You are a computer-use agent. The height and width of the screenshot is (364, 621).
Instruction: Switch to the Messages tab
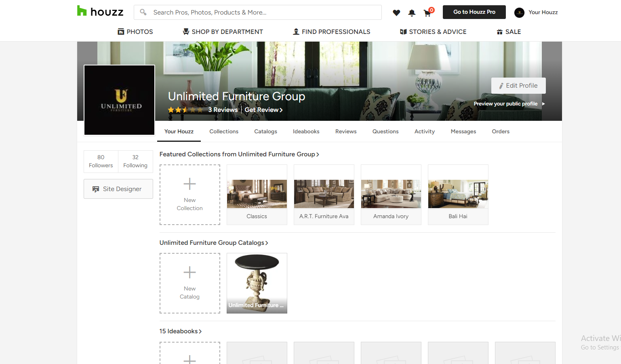463,131
